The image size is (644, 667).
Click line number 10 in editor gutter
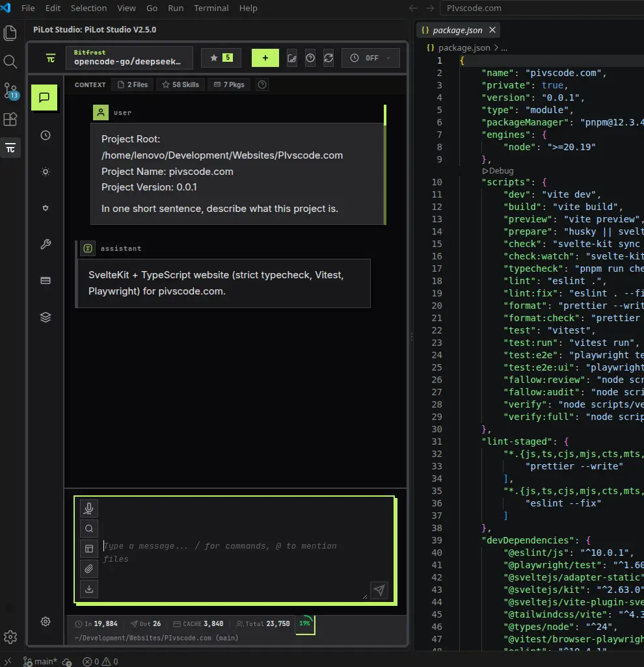pos(436,182)
